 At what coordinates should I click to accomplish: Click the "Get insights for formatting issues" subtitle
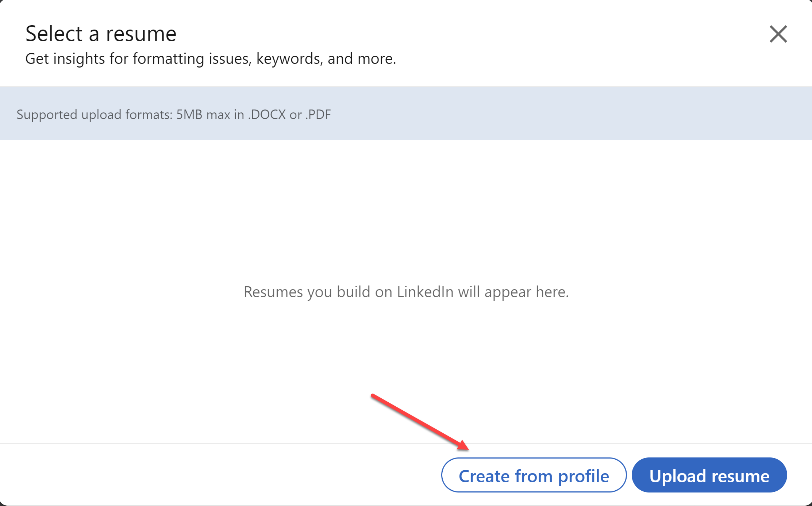[x=210, y=59]
